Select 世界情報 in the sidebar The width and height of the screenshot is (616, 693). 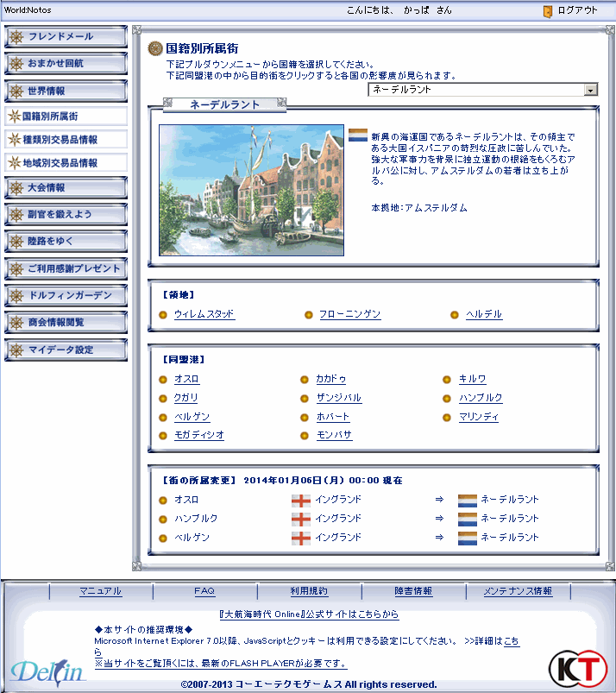(x=66, y=91)
